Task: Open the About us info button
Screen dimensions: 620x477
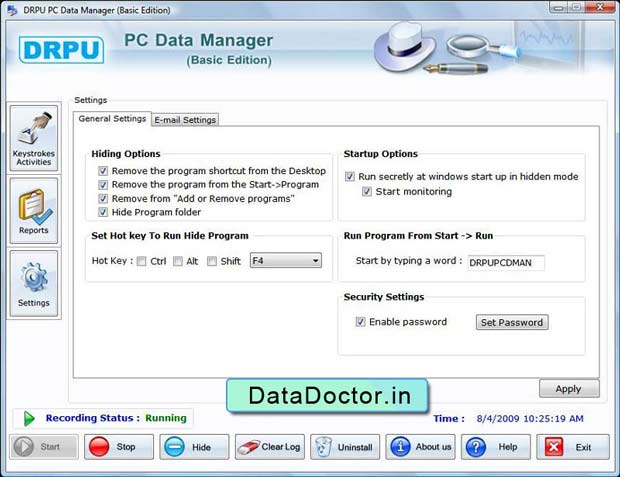Action: coord(420,447)
